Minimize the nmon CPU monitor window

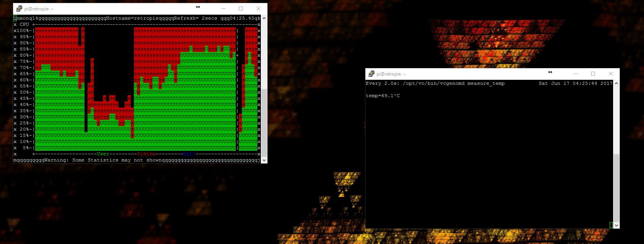coord(223,8)
